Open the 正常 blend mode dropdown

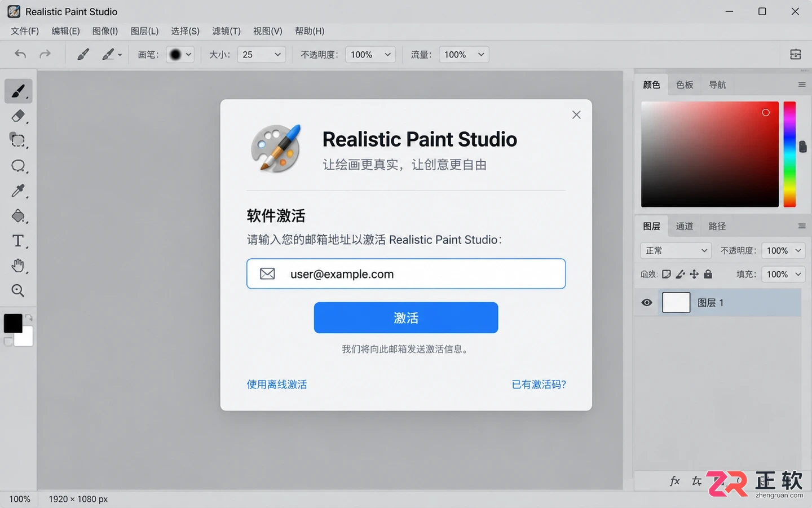676,250
